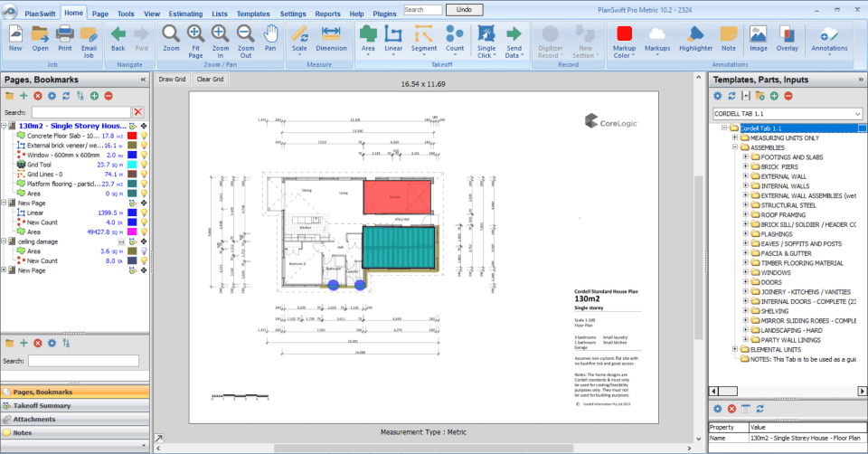The width and height of the screenshot is (868, 454).
Task: Select the Pan hand tool
Action: [x=270, y=39]
